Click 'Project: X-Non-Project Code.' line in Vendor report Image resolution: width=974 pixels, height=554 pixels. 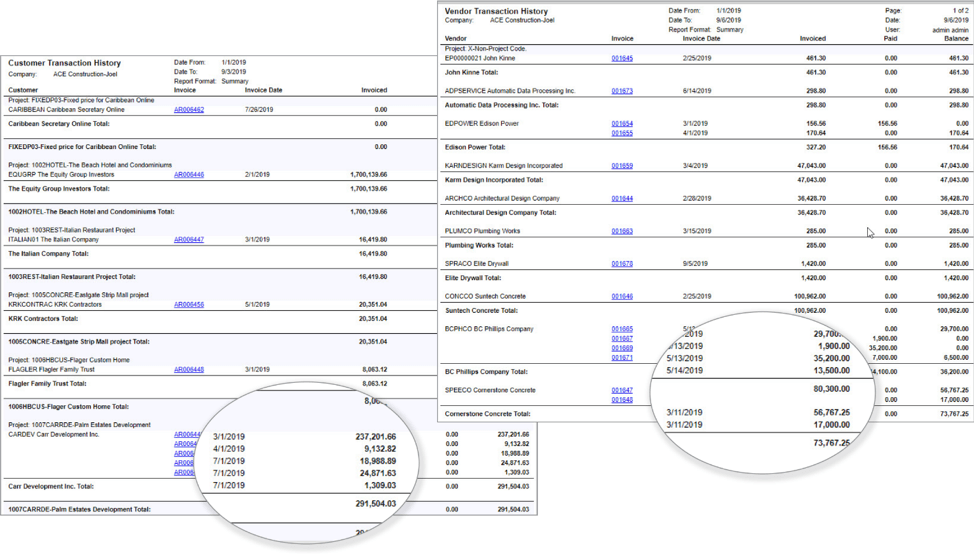[486, 48]
